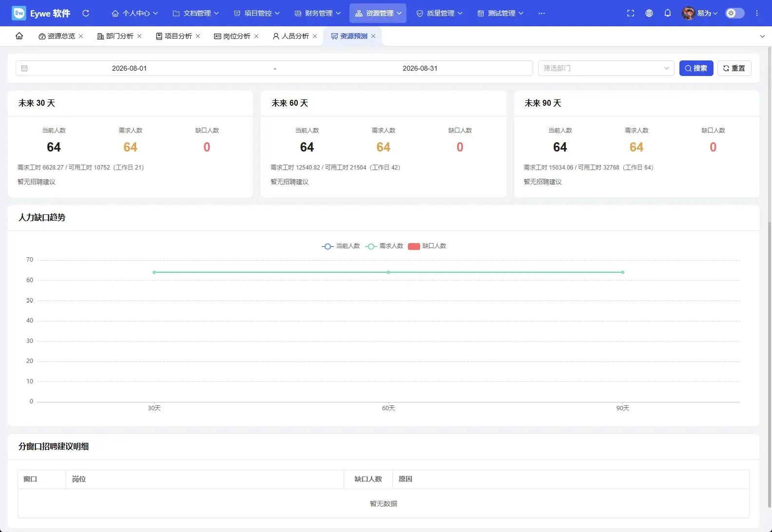Click the Eywe logo icon
772x532 pixels.
tap(19, 13)
